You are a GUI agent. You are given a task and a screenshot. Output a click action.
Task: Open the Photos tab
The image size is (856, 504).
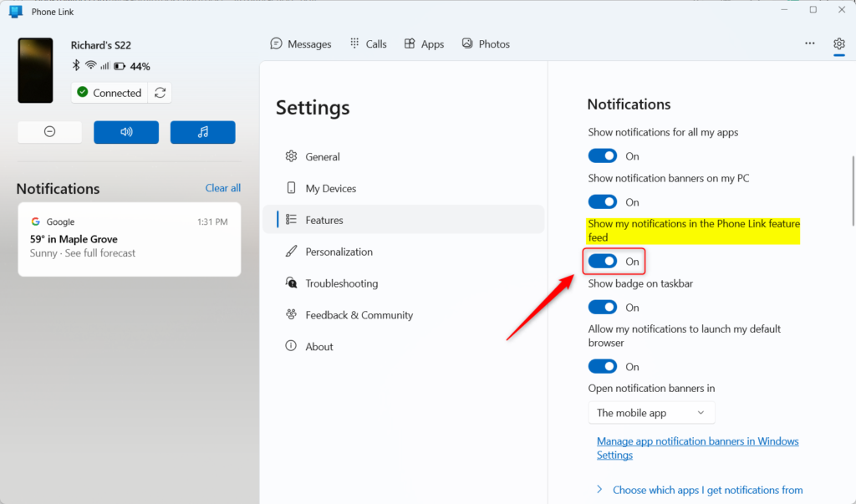pyautogui.click(x=486, y=43)
